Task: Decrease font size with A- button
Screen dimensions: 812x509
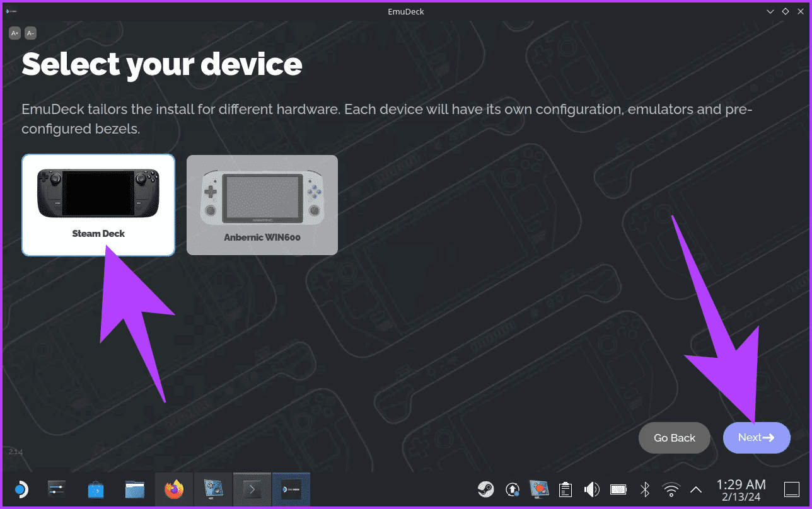Action: tap(30, 33)
